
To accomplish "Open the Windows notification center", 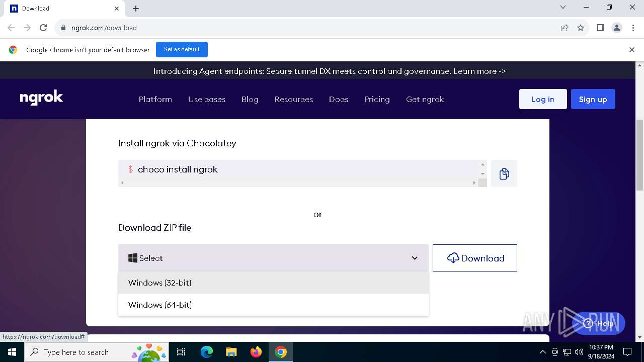I will coord(627,352).
